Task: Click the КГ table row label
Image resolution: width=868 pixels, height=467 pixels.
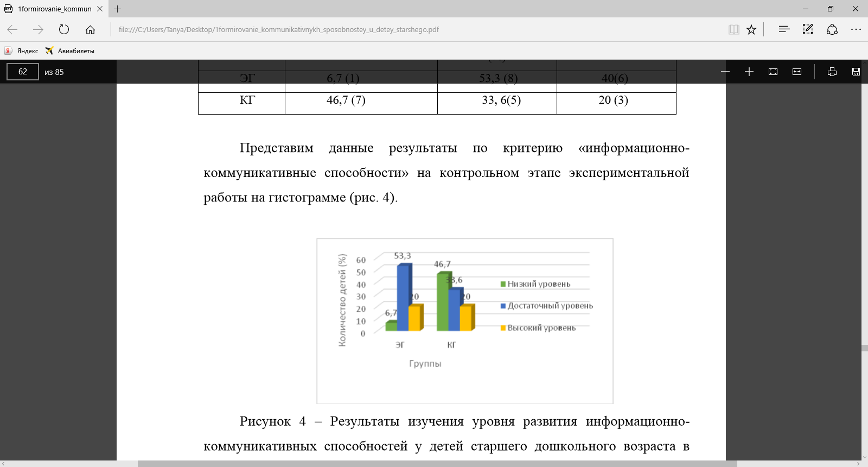Action: pyautogui.click(x=247, y=100)
